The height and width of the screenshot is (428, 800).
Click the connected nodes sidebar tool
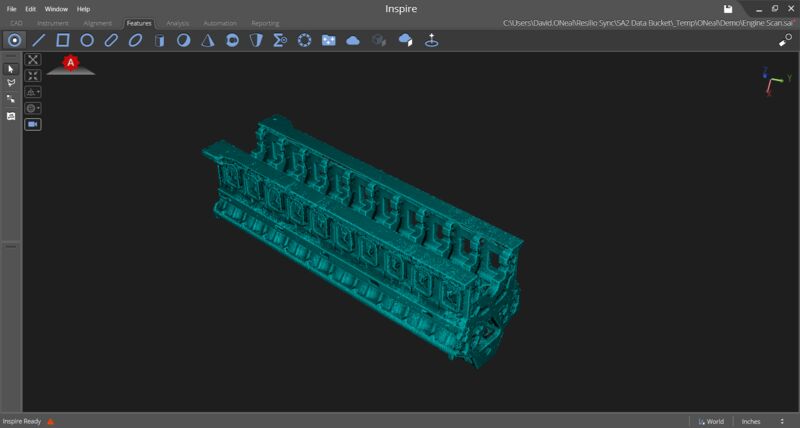click(x=11, y=99)
